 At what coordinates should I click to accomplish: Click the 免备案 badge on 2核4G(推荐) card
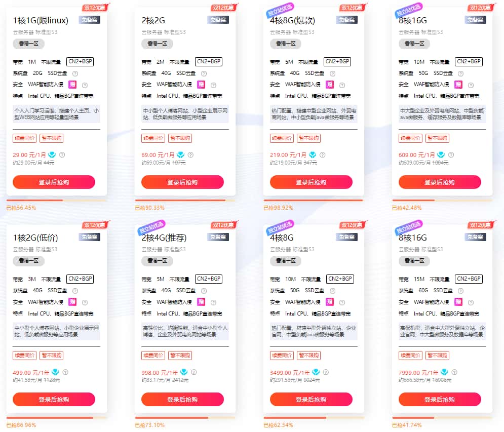[x=219, y=237]
